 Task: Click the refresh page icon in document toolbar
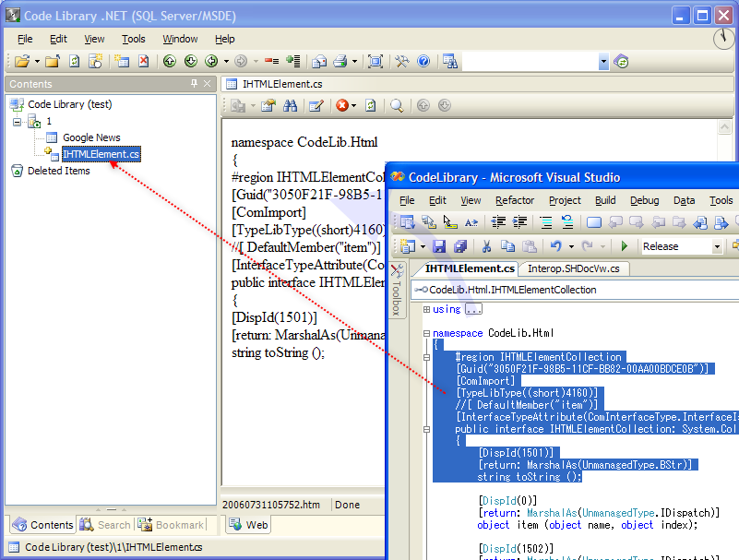[371, 105]
